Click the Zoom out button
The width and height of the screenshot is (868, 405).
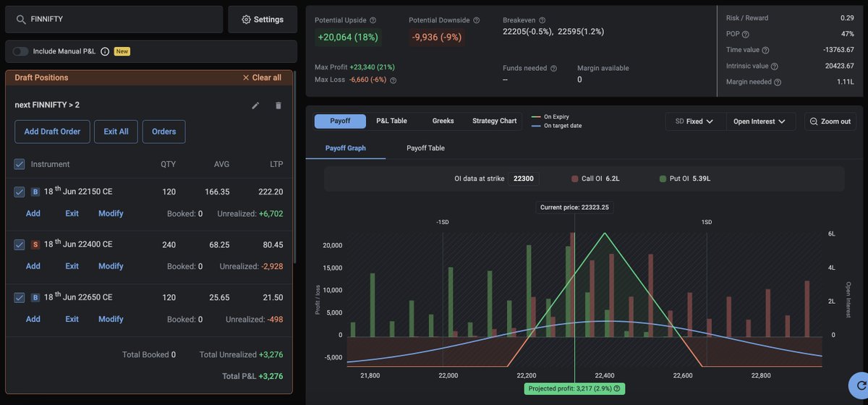pyautogui.click(x=830, y=121)
